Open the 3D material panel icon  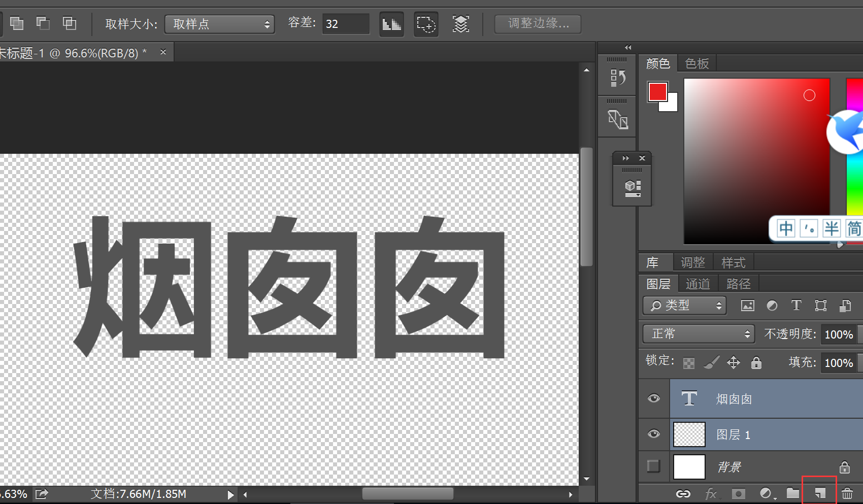[x=632, y=188]
